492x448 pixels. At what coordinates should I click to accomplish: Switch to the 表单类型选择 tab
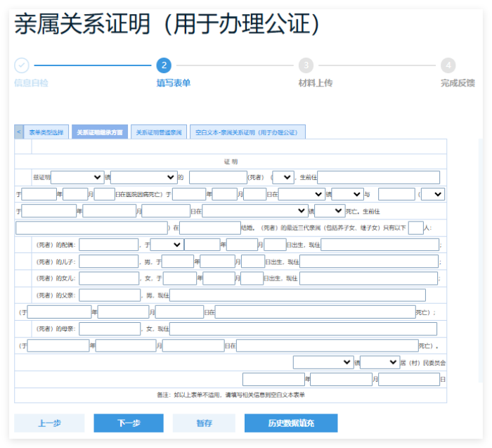click(46, 132)
